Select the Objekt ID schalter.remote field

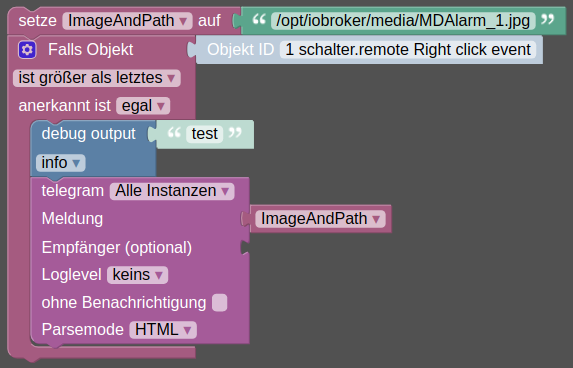408,50
